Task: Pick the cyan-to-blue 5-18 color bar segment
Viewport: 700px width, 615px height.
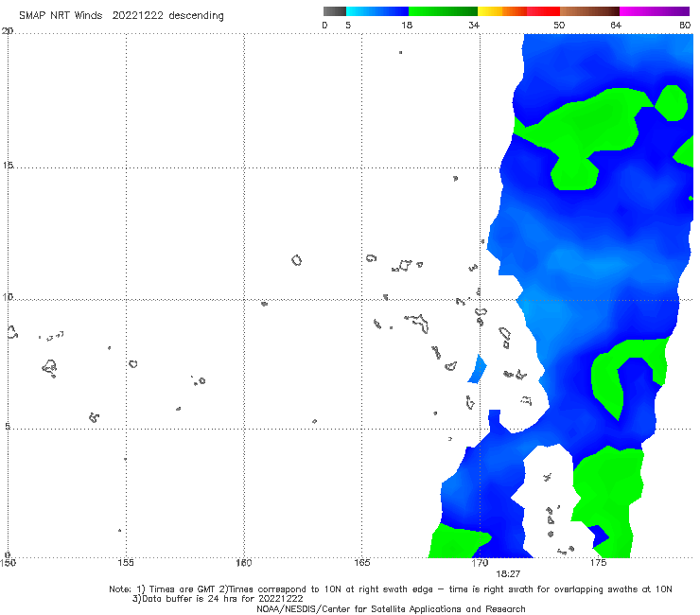Action: pos(377,11)
